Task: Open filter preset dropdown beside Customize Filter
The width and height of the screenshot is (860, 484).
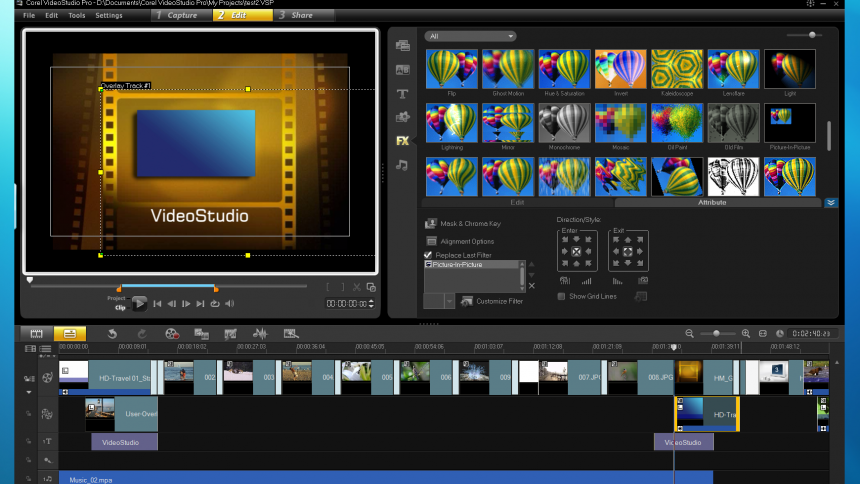Action: [449, 301]
